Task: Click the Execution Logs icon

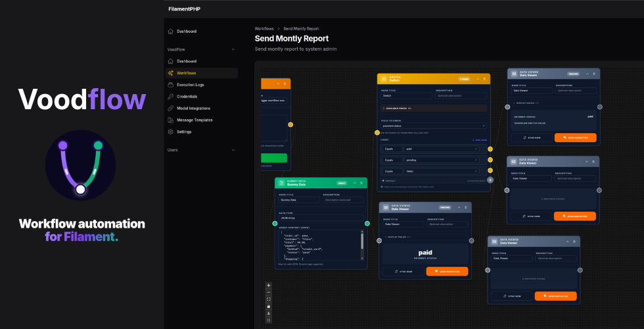Action: [x=171, y=85]
